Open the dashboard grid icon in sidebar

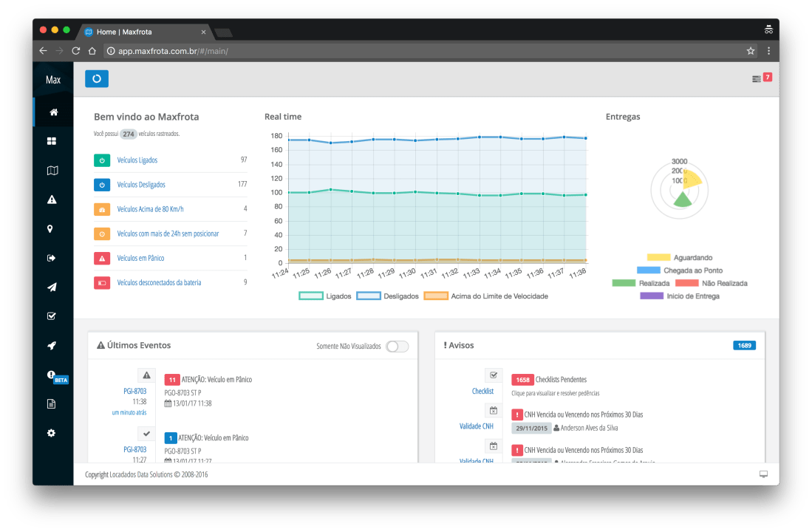tap(52, 141)
